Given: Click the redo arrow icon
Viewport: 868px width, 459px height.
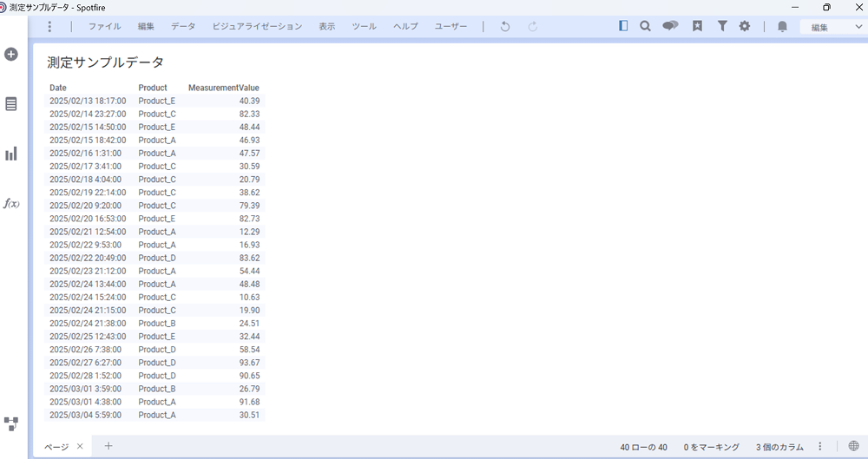Looking at the screenshot, I should click(533, 27).
